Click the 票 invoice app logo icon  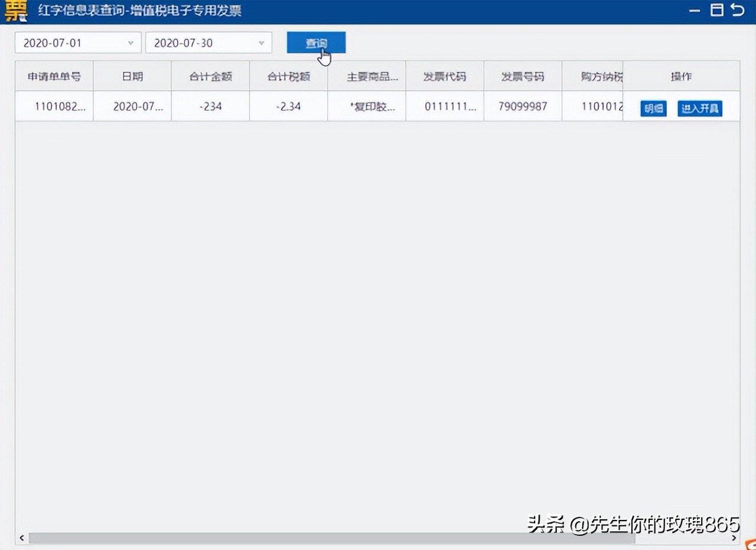(x=15, y=11)
